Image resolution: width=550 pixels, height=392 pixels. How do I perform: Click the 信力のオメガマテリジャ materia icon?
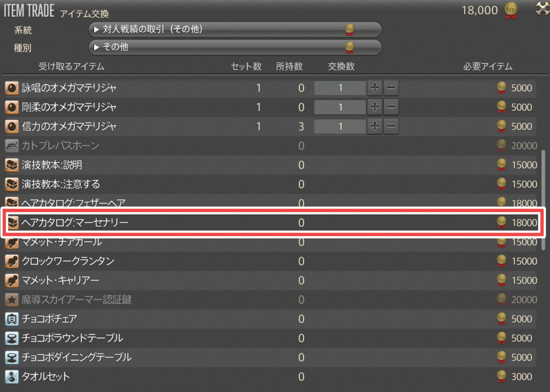pos(12,126)
